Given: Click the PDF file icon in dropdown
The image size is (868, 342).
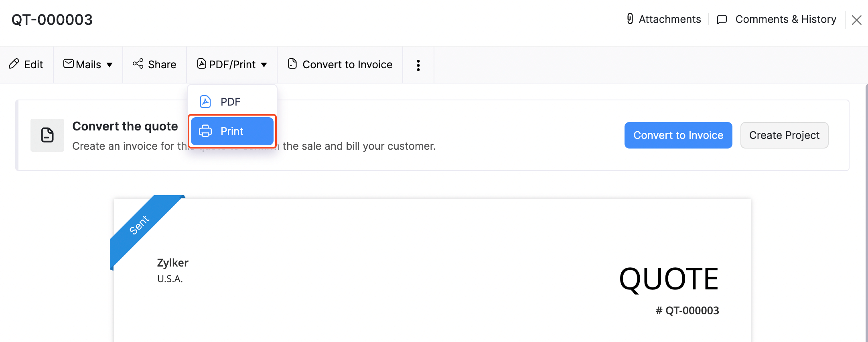Looking at the screenshot, I should (205, 102).
